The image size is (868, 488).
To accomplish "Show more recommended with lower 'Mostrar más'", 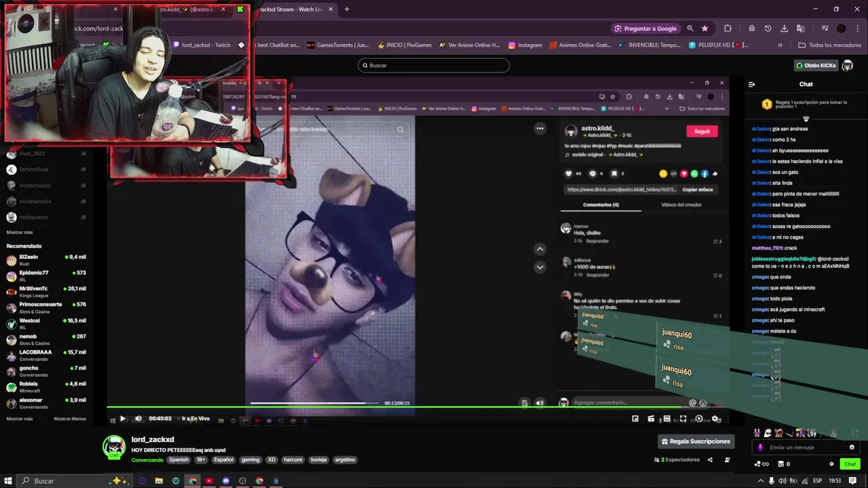I will (19, 419).
